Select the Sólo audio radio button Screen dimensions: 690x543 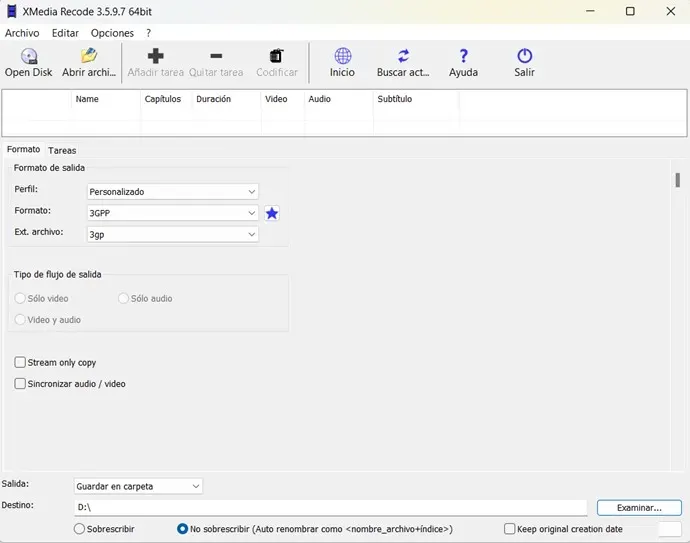coord(123,298)
